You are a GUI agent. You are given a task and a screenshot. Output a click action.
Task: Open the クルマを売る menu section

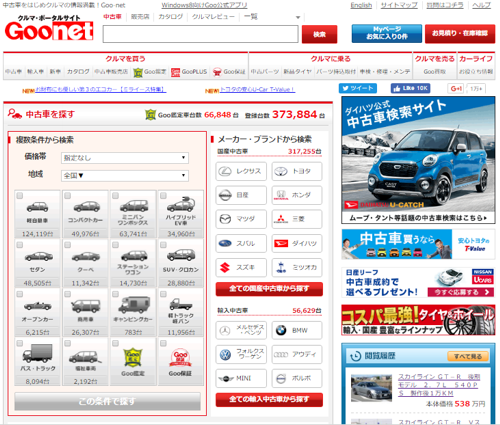coord(435,59)
